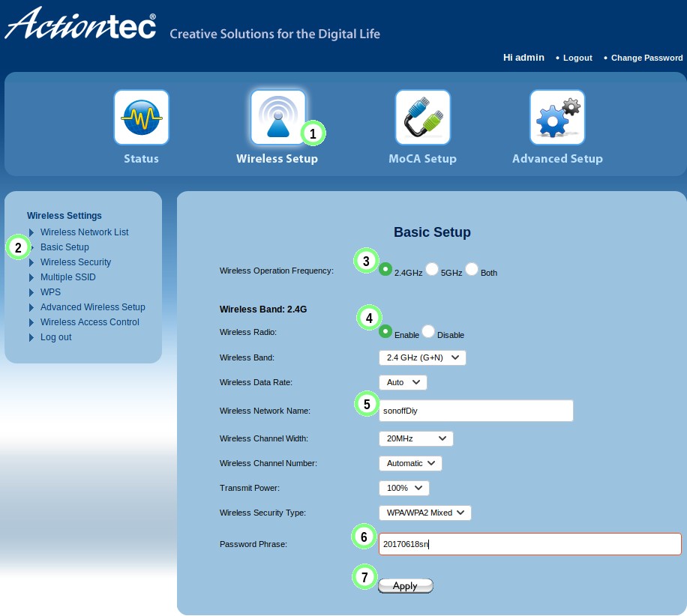
Task: Click the Wireless Setup icon
Action: tap(277, 118)
